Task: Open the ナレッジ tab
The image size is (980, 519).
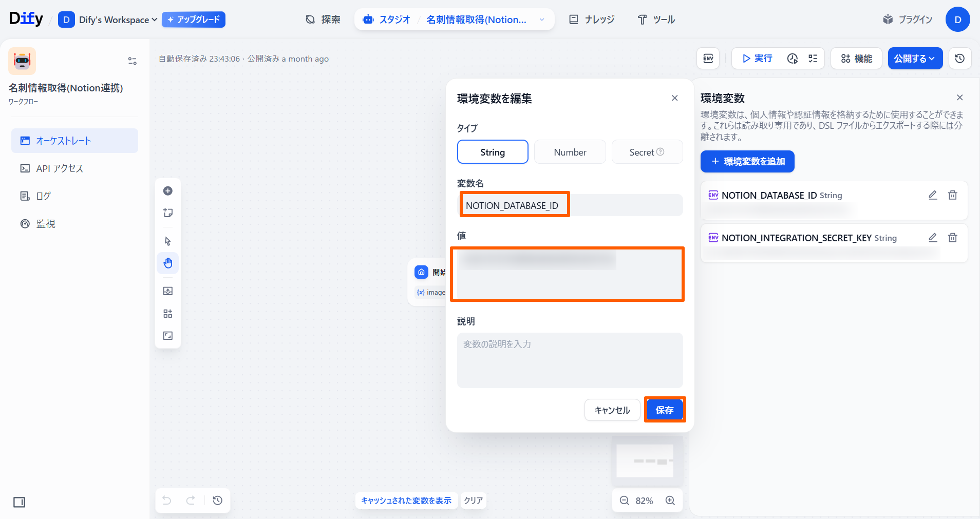Action: pyautogui.click(x=592, y=20)
